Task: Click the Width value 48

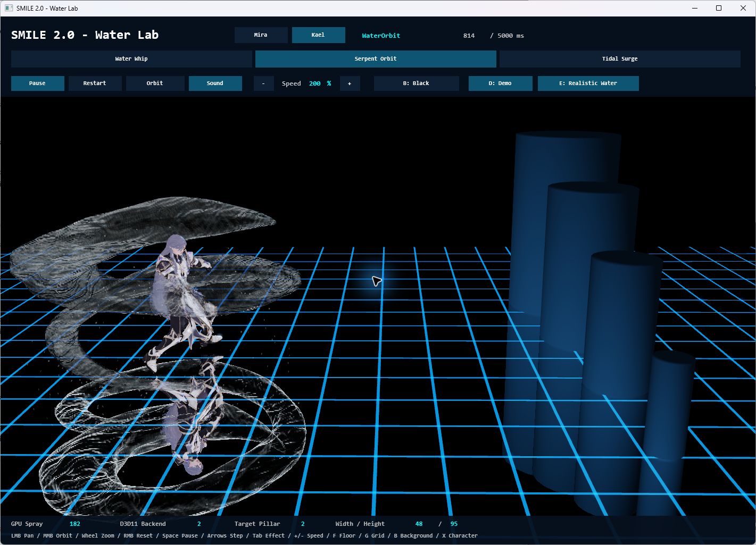Action: pyautogui.click(x=419, y=524)
